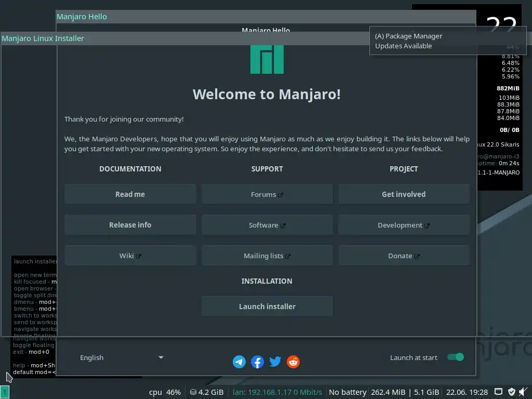Screen dimensions: 532x399
Task: Click the Launch installer button
Action: pyautogui.click(x=268, y=307)
